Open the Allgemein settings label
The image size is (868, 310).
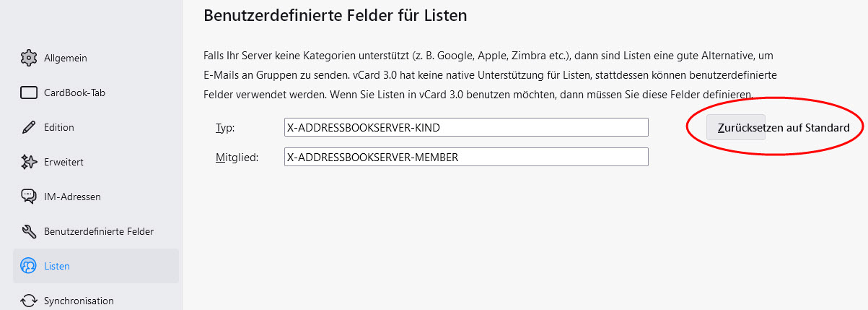66,58
